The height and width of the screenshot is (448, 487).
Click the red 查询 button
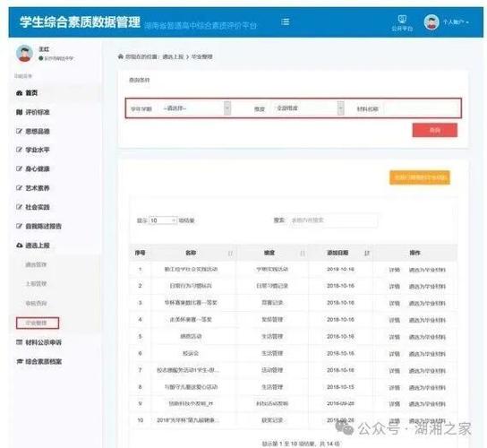click(x=435, y=130)
